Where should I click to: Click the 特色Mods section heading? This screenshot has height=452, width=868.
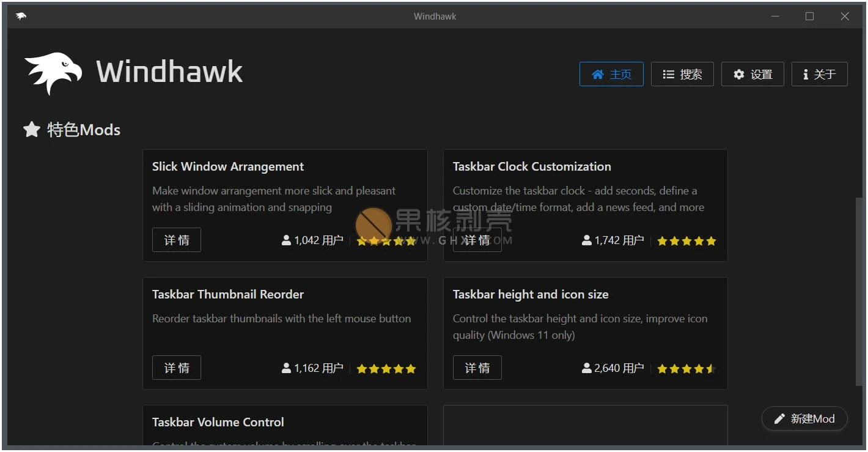[84, 130]
